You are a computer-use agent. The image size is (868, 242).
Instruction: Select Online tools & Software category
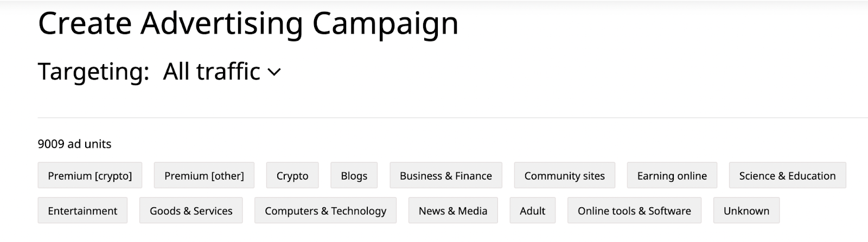(634, 211)
